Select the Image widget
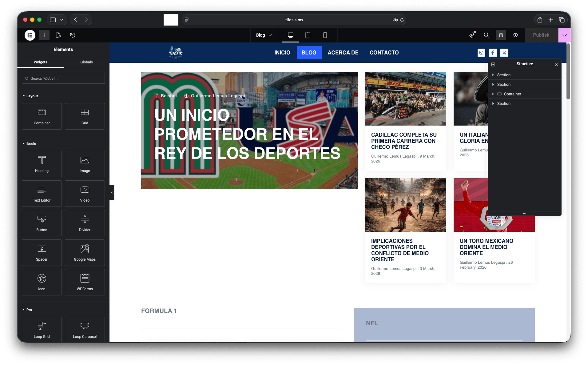This screenshot has height=365, width=588. (x=85, y=164)
